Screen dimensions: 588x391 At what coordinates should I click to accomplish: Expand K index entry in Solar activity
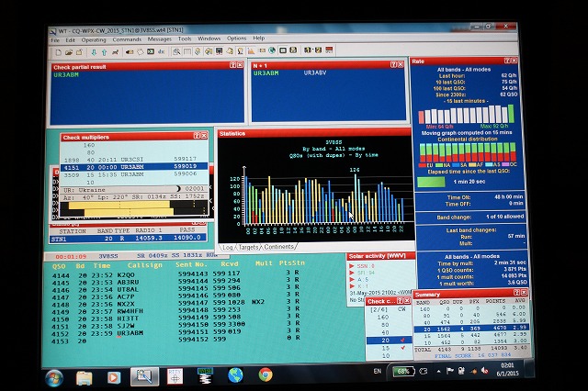tap(352, 286)
